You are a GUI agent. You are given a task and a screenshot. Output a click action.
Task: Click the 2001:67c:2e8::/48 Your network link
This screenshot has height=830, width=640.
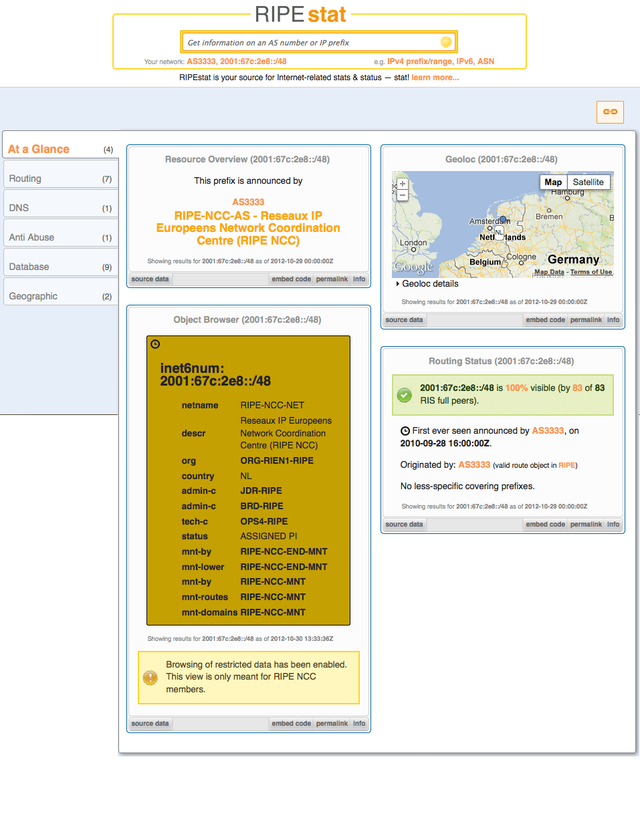pyautogui.click(x=254, y=61)
